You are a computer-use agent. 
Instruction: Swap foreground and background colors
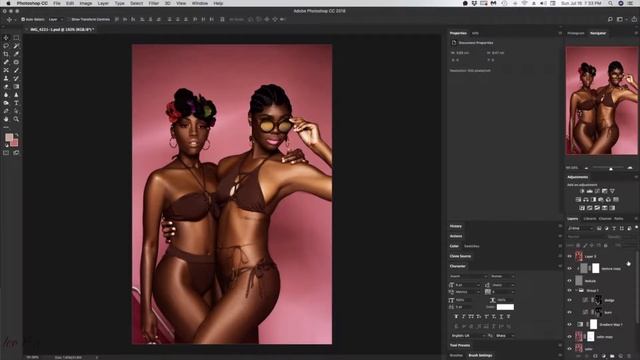coord(17,135)
